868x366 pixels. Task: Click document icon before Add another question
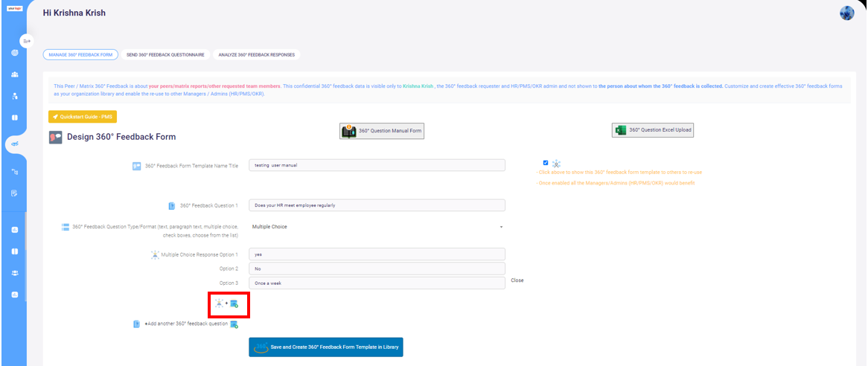click(136, 324)
